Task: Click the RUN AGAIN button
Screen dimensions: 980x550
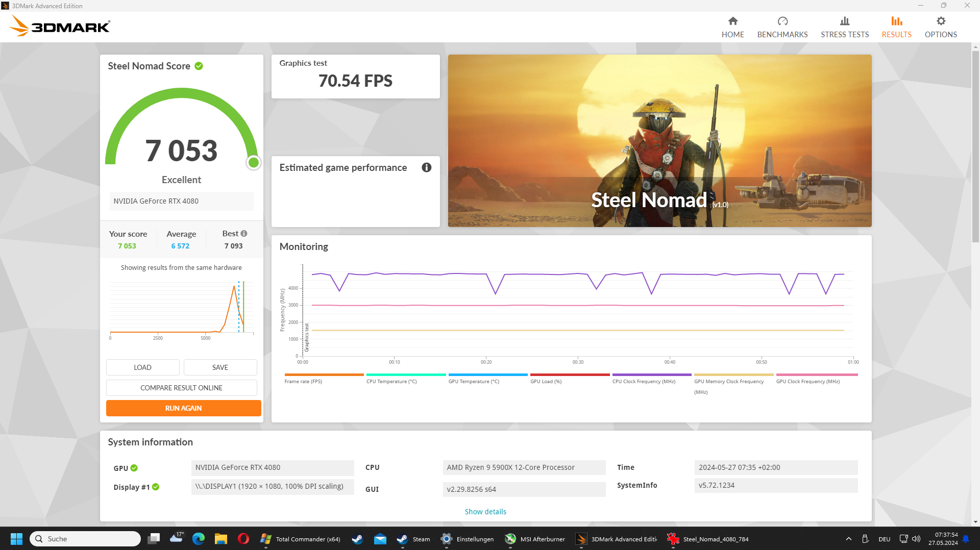Action: click(x=183, y=408)
